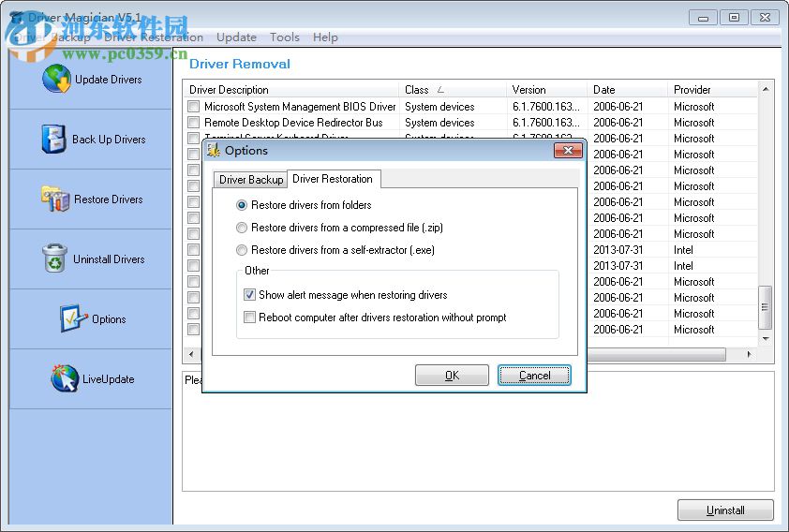Click the Uninstall button
This screenshot has height=532, width=789.
725,510
